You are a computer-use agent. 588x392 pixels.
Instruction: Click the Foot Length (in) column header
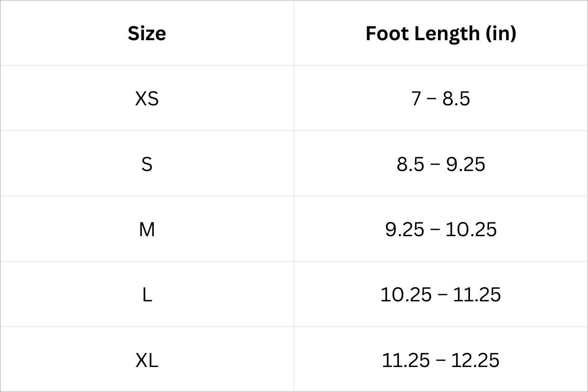coord(441,33)
